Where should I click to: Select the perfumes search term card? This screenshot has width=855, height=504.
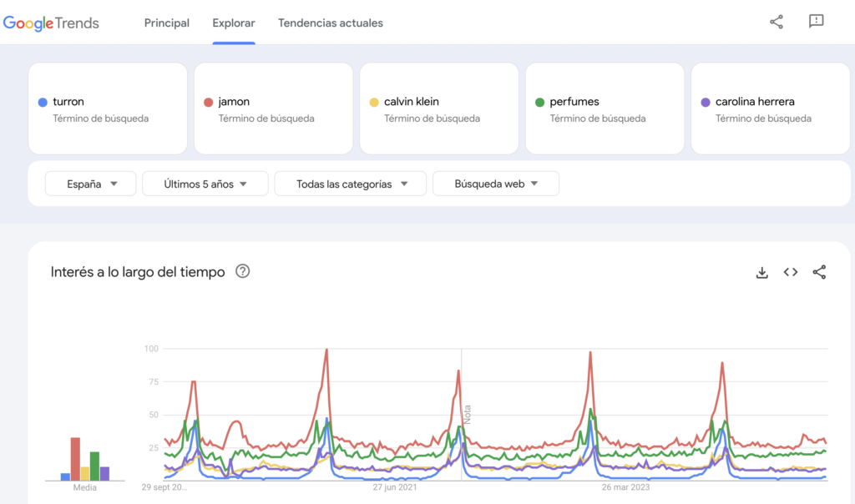click(x=605, y=108)
